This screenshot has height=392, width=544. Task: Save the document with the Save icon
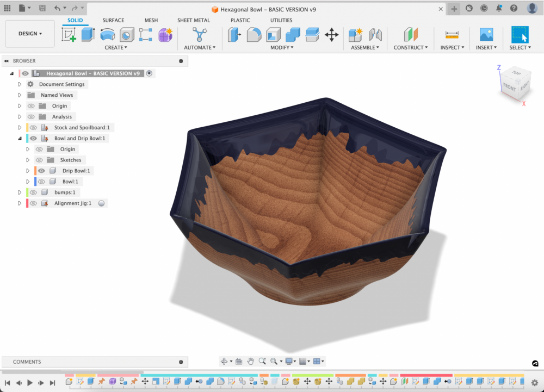tap(42, 8)
